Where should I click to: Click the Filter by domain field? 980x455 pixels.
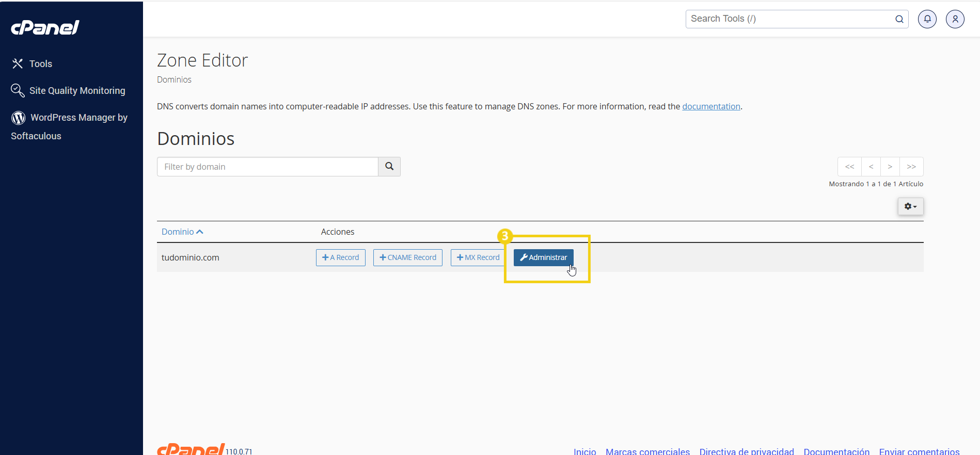(267, 167)
